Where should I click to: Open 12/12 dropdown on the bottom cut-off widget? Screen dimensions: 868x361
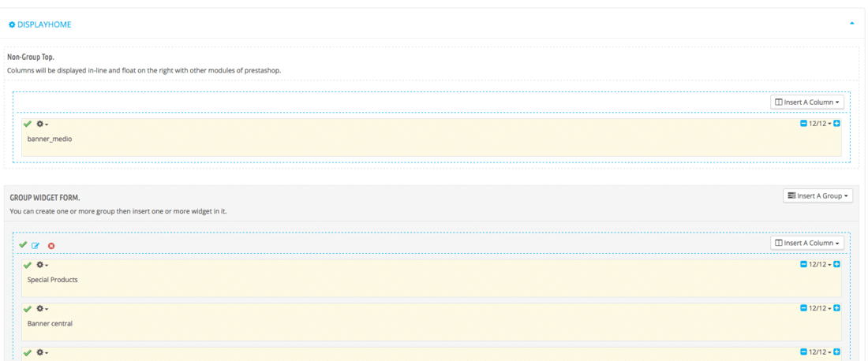(820, 352)
